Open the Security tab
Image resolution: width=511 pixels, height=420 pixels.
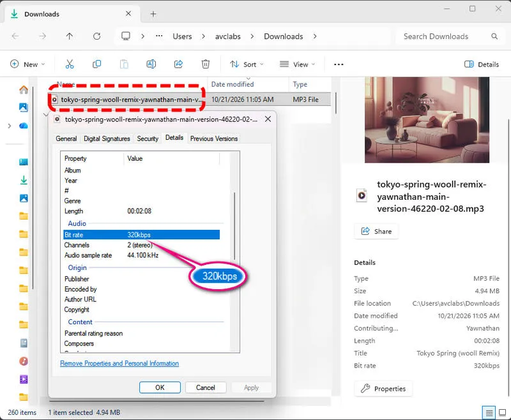point(148,139)
